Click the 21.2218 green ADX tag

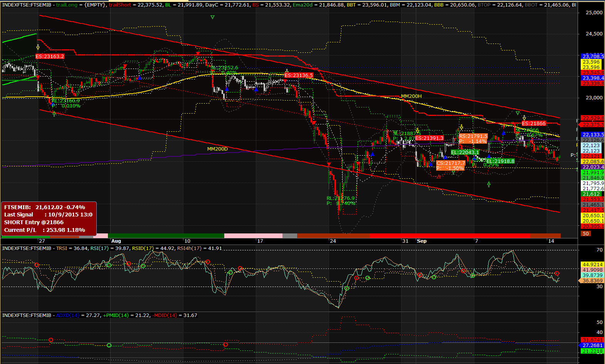(x=592, y=351)
